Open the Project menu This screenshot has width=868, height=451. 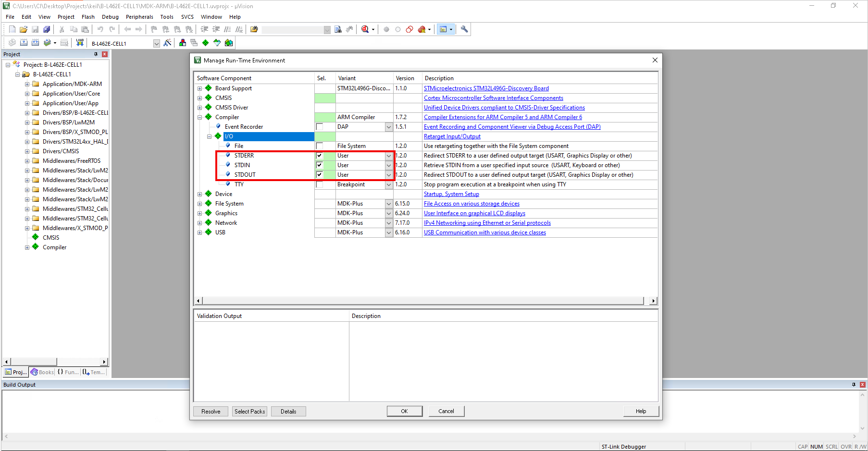[x=66, y=17]
